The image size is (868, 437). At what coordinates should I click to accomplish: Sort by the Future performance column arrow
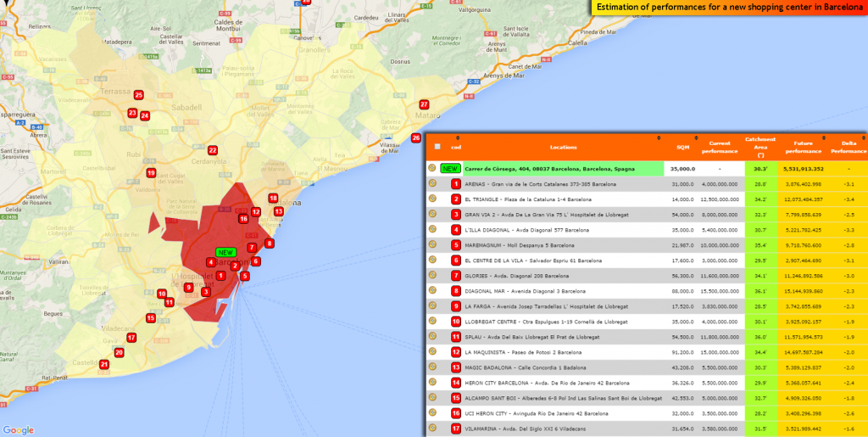pos(824,138)
